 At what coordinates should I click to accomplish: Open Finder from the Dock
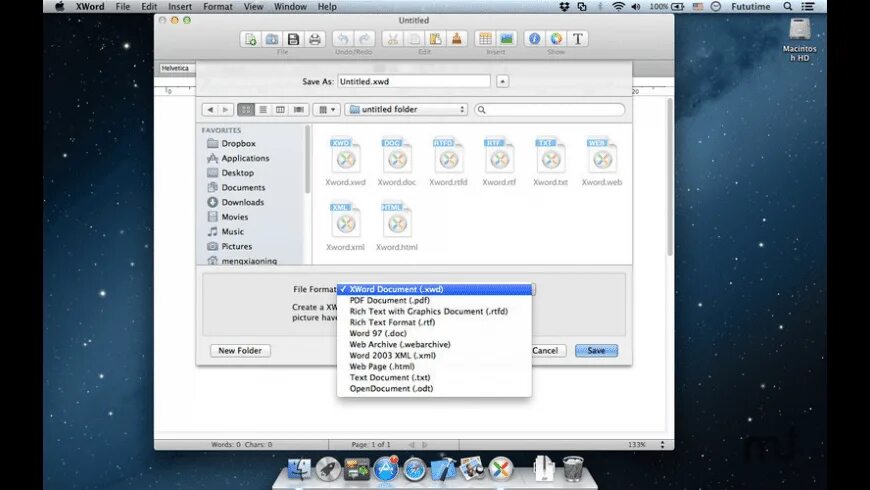click(299, 469)
